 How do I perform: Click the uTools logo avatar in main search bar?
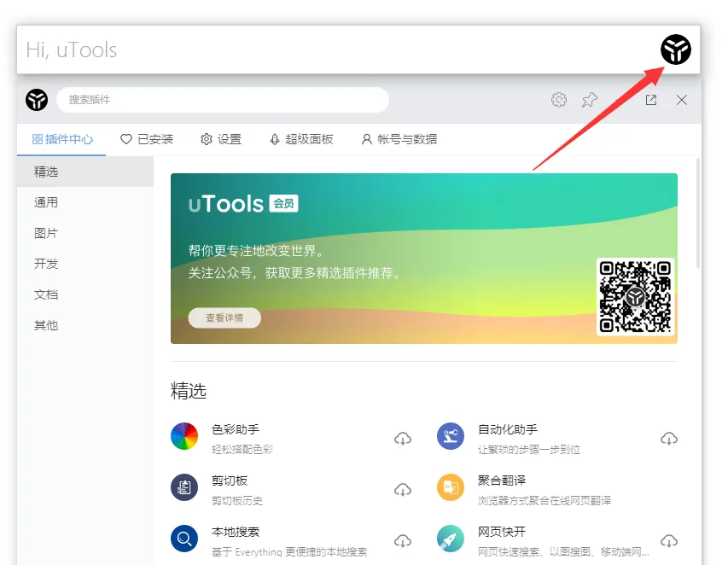(x=676, y=50)
